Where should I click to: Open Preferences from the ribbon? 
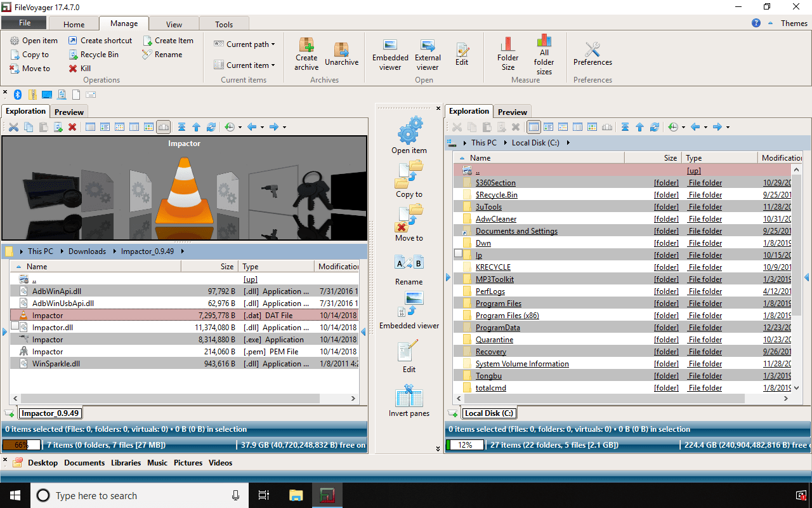pos(593,54)
